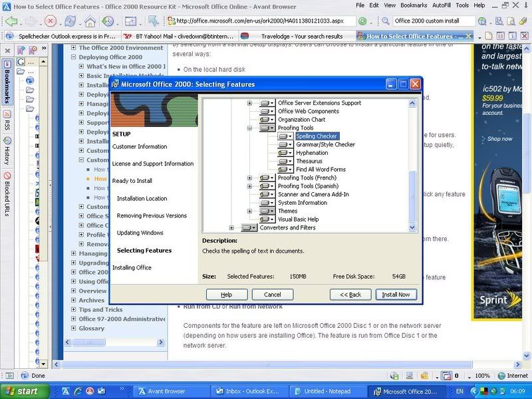Click the green Go button beside address bar

(x=362, y=21)
